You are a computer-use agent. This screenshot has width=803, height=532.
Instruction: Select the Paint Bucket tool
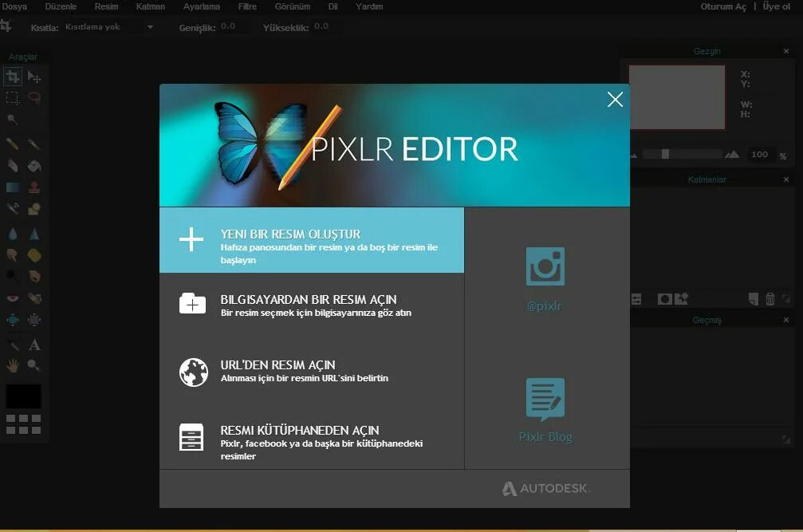(x=34, y=166)
